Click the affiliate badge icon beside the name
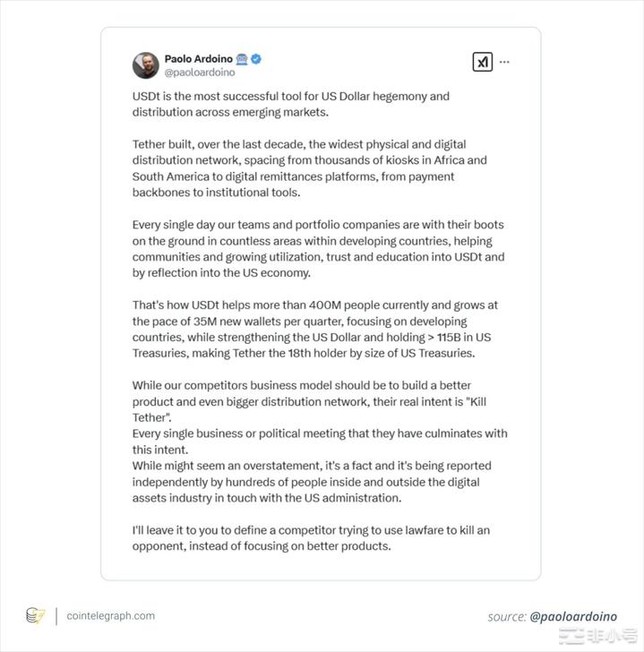The height and width of the screenshot is (652, 644). 242,59
